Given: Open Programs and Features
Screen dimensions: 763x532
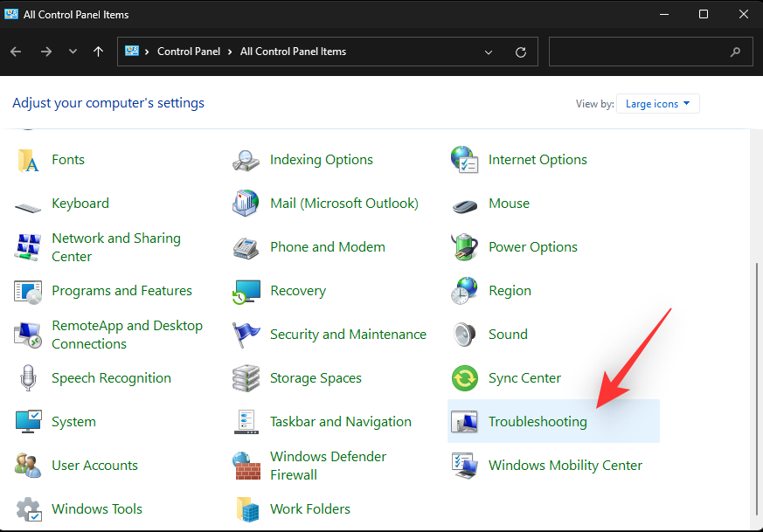Looking at the screenshot, I should 121,290.
